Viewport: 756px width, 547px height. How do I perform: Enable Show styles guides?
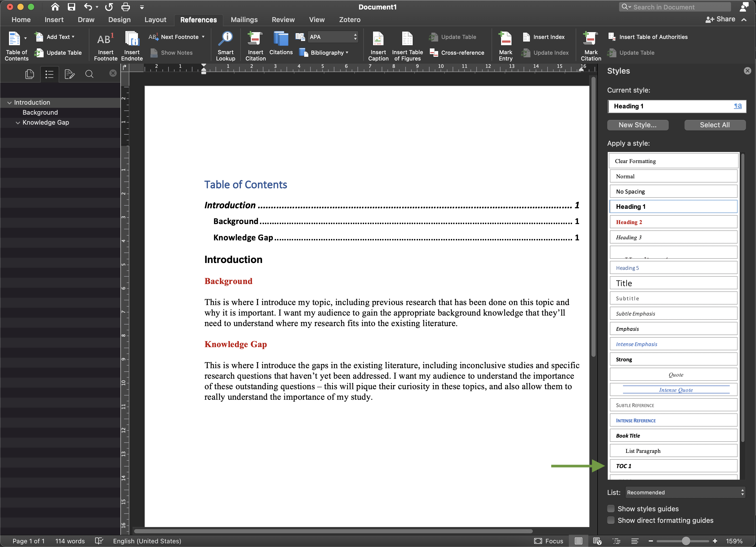click(611, 509)
